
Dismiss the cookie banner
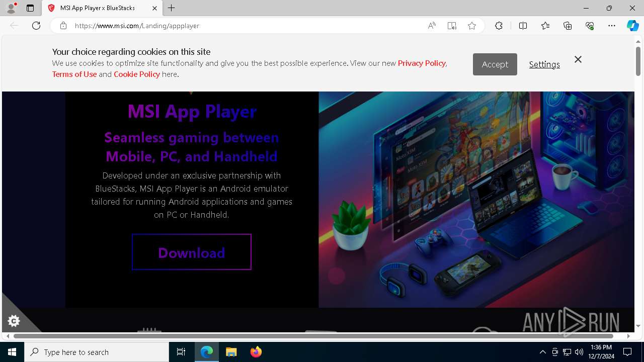[578, 59]
